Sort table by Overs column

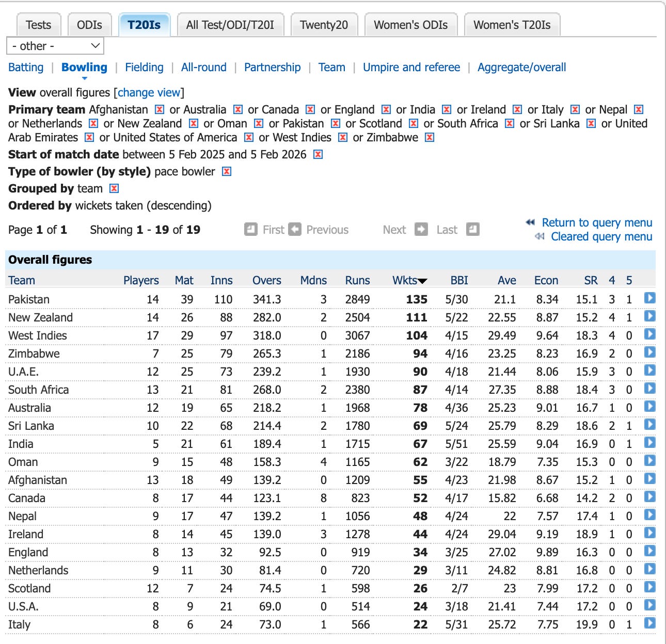click(x=267, y=280)
